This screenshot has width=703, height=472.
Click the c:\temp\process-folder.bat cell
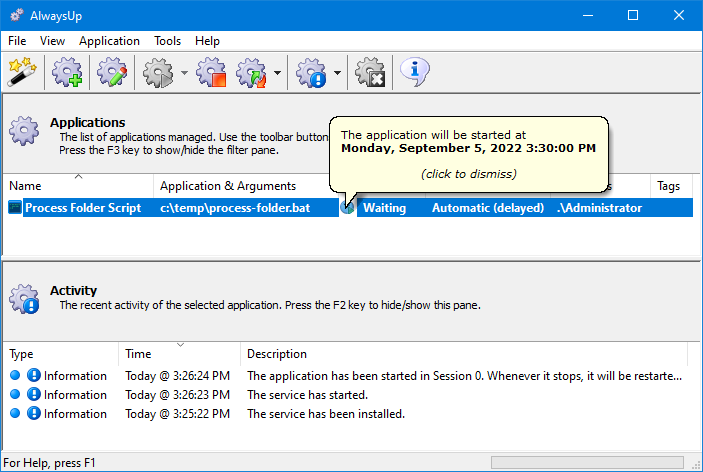(x=235, y=208)
